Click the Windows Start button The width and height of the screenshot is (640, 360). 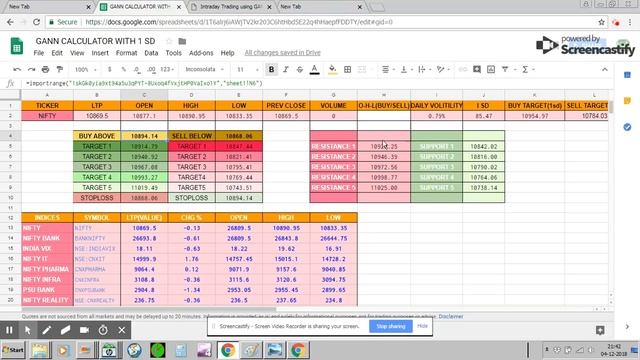[x=13, y=350]
